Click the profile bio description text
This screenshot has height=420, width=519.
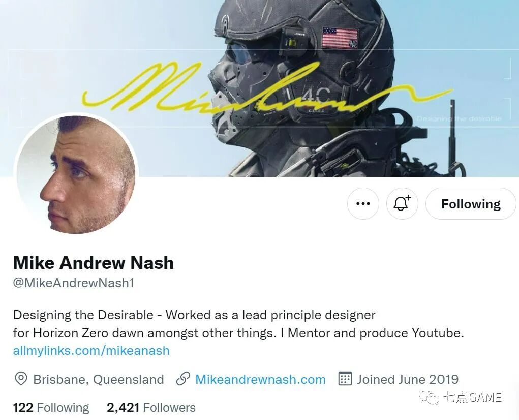[x=238, y=324]
